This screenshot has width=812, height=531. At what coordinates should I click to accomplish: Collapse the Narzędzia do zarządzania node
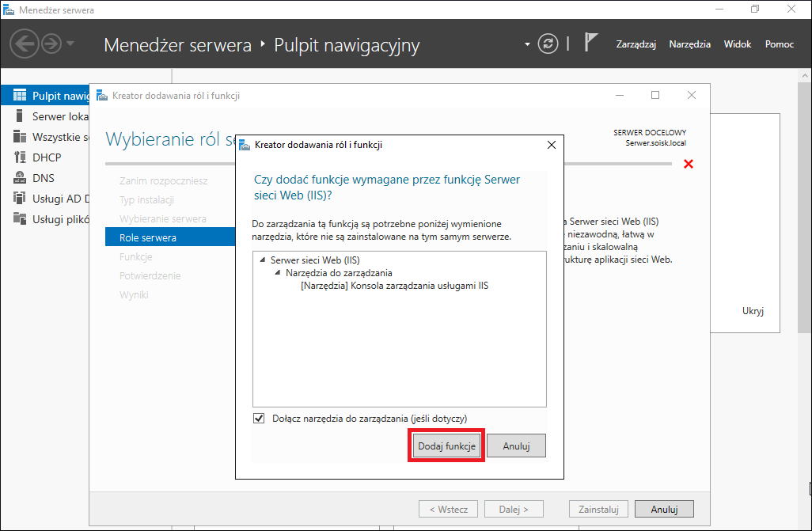[x=278, y=272]
